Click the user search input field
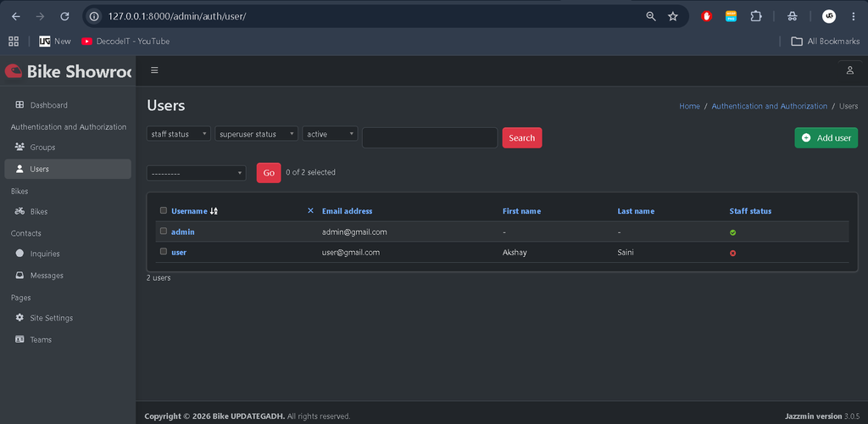Screen dimensions: 868x424 [430, 138]
